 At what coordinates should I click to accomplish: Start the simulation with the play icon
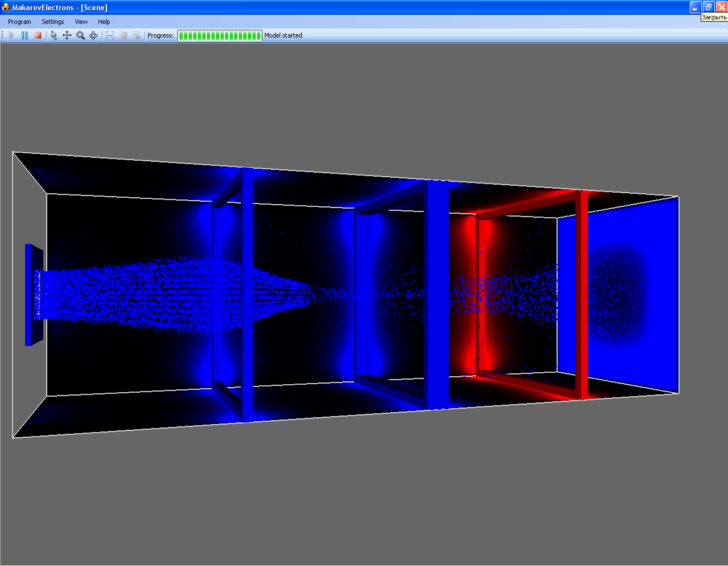point(11,35)
